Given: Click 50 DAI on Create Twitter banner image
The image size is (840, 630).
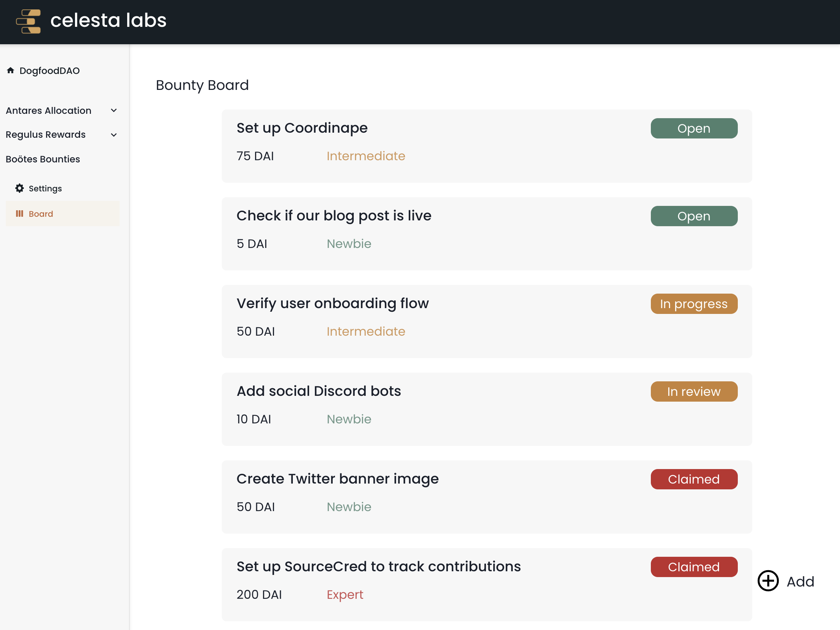Looking at the screenshot, I should pyautogui.click(x=255, y=507).
